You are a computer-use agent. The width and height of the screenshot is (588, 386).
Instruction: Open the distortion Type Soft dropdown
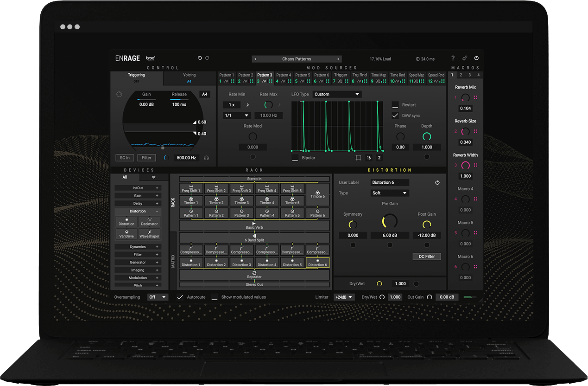tap(389, 193)
